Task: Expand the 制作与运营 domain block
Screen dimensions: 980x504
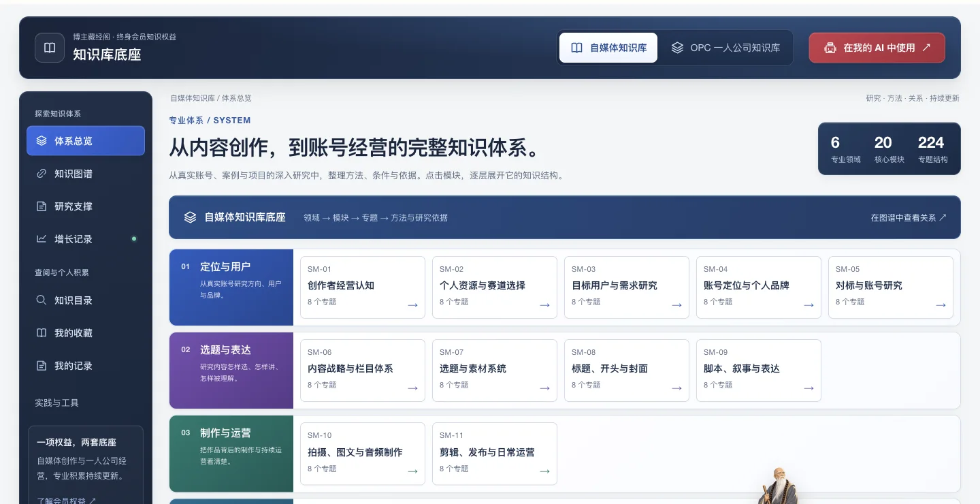Action: pyautogui.click(x=231, y=454)
